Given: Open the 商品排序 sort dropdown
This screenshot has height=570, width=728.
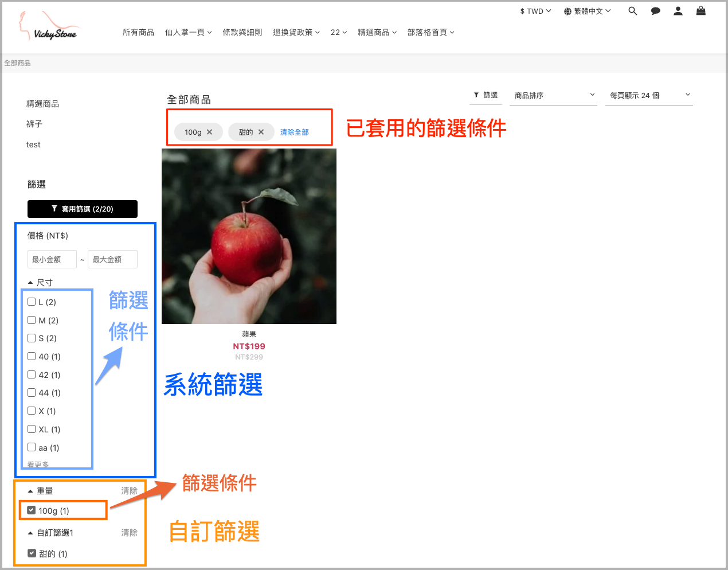Looking at the screenshot, I should click(554, 96).
